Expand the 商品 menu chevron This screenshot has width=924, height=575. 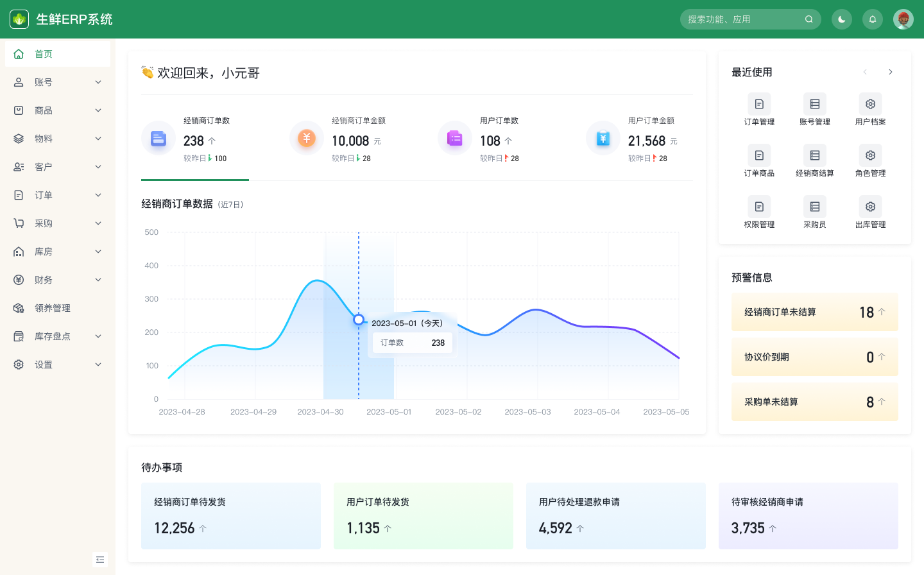98,110
